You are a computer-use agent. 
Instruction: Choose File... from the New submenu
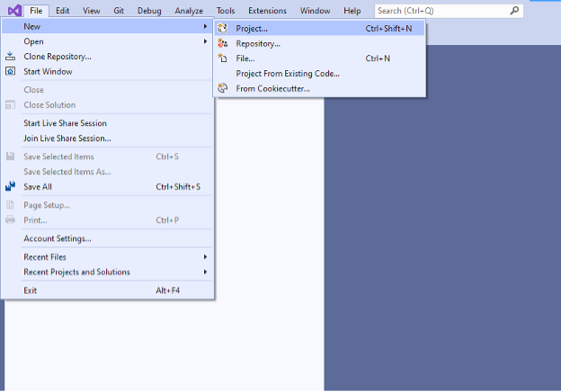319,58
